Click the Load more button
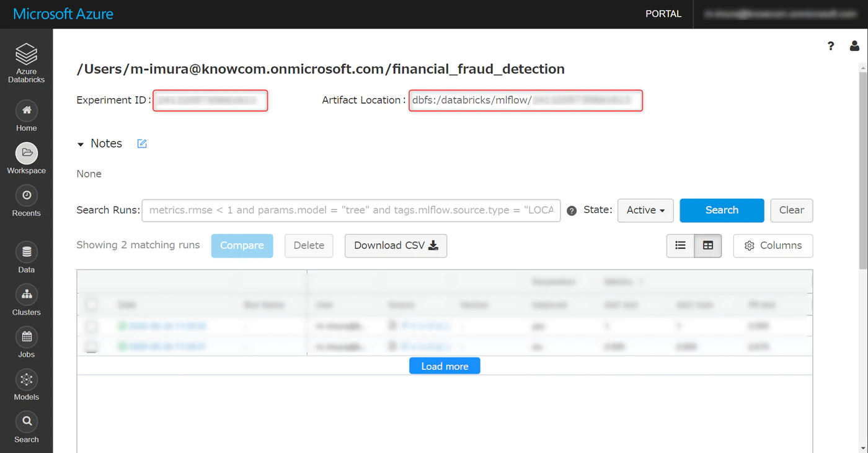The width and height of the screenshot is (868, 453). 445,366
